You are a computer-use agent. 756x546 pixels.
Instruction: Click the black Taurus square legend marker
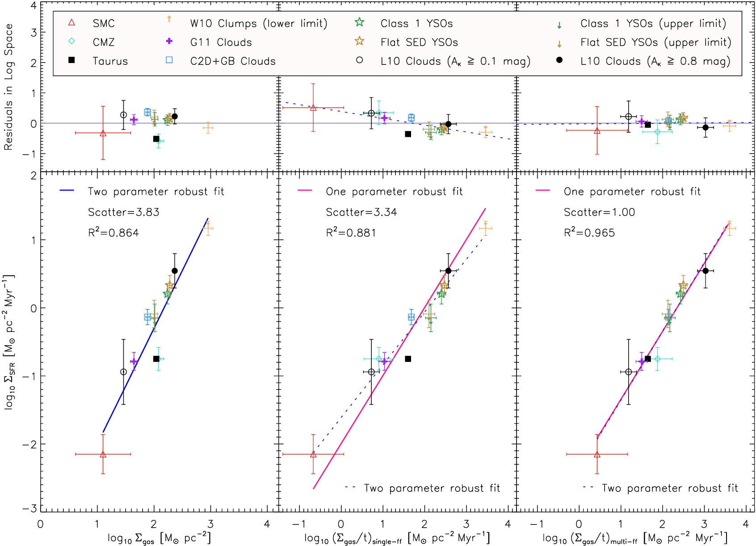[71, 60]
